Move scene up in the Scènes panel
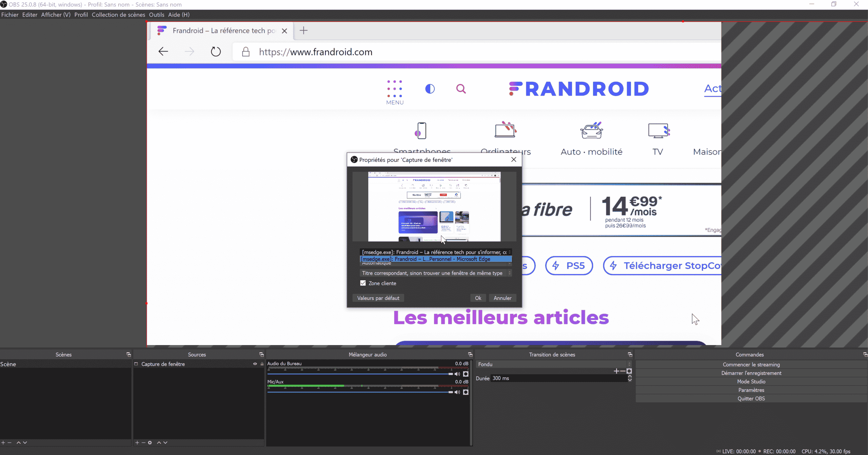 [x=19, y=442]
